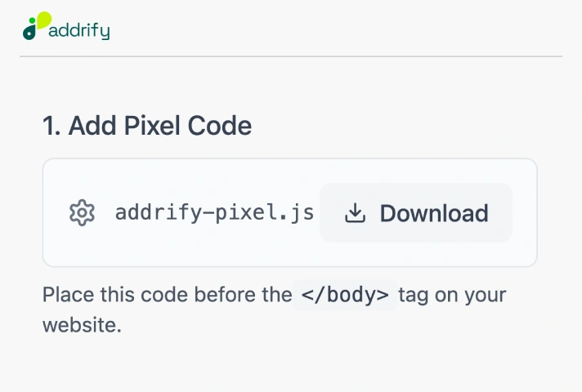582x392 pixels.
Task: Click the download arrow icon
Action: [356, 213]
